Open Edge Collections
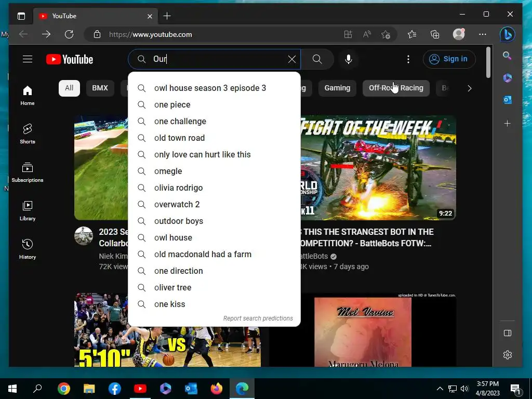The image size is (532, 399). [435, 34]
